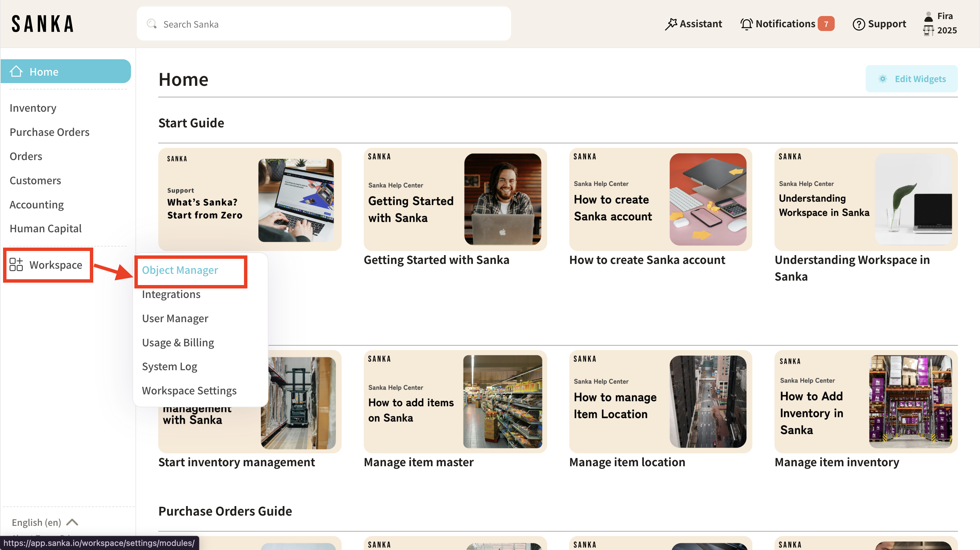Select Usage & Billing menu entry
The height and width of the screenshot is (550, 980).
(178, 343)
